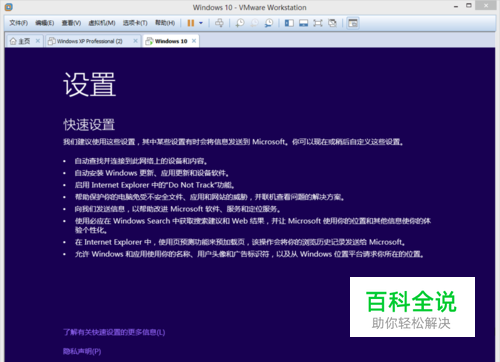500x362 pixels.
Task: Open the power options dropdown arrow beside pause
Action: [x=201, y=23]
